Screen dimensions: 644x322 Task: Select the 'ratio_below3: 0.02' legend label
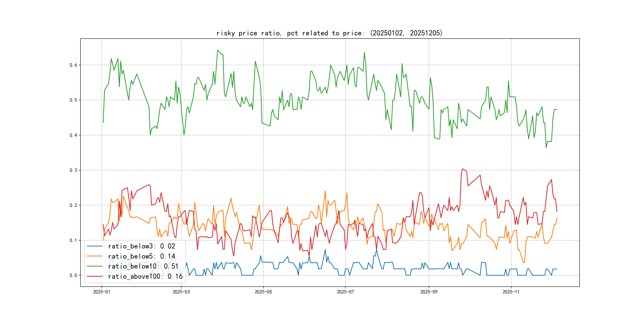coord(142,246)
